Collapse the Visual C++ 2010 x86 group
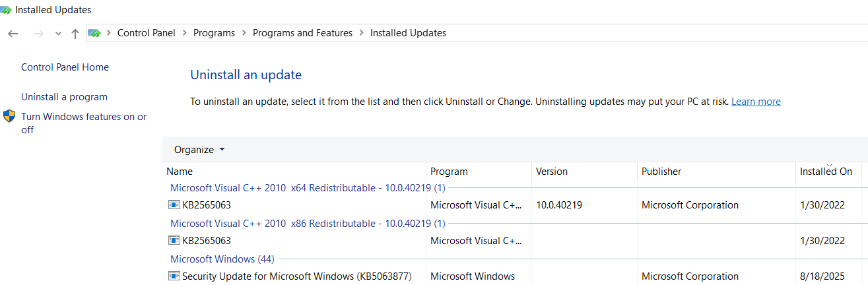The width and height of the screenshot is (868, 285). [x=308, y=224]
